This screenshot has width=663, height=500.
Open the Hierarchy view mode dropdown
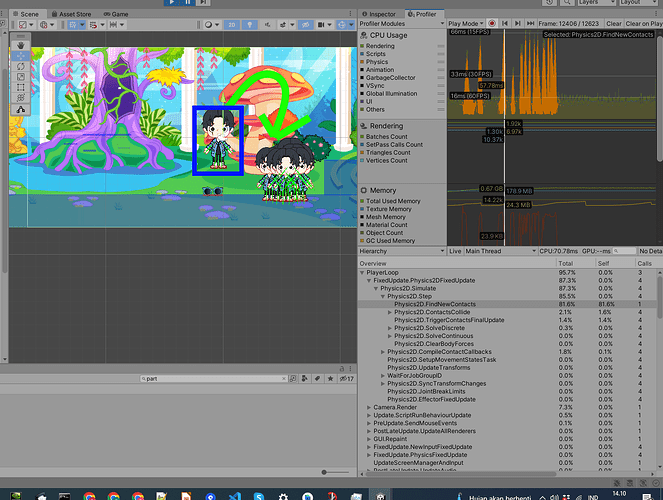pyautogui.click(x=401, y=251)
